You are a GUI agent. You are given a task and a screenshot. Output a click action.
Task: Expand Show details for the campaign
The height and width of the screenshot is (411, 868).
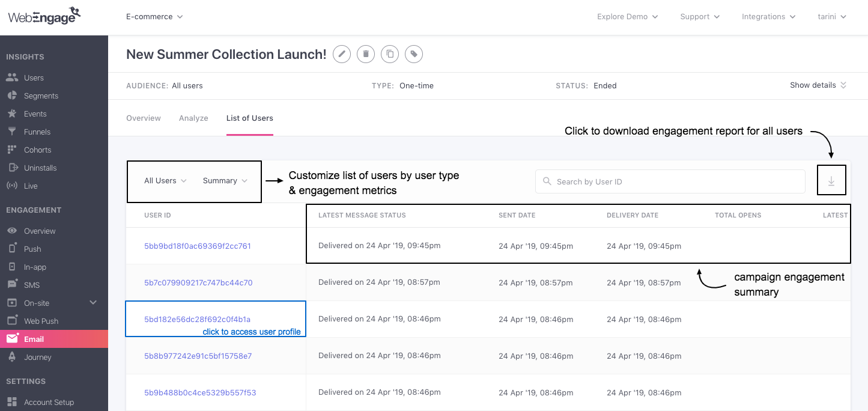pos(818,85)
